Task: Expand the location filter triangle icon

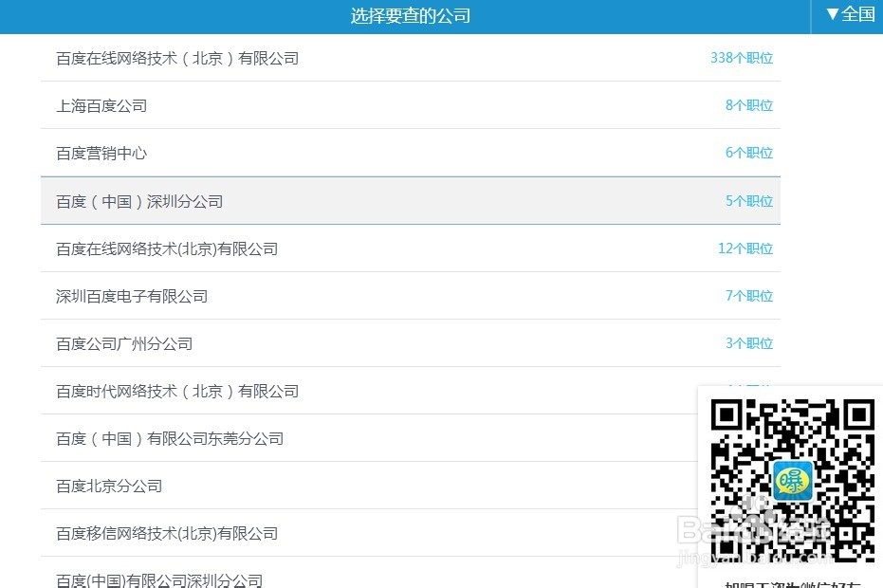Action: 832,15
